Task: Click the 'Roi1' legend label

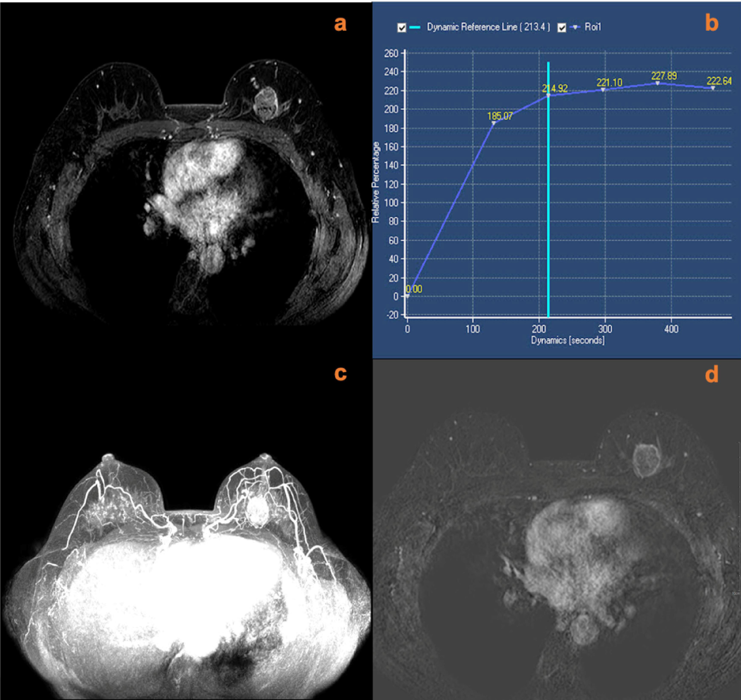Action: (593, 27)
